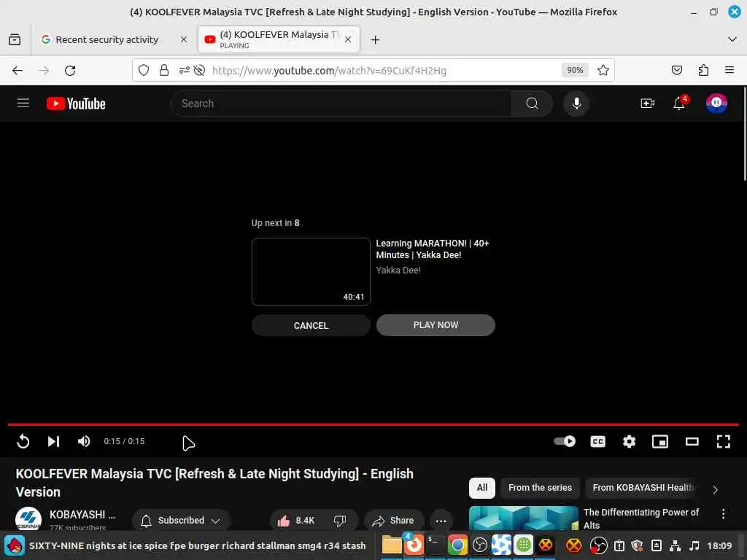Replay the video

tap(23, 441)
